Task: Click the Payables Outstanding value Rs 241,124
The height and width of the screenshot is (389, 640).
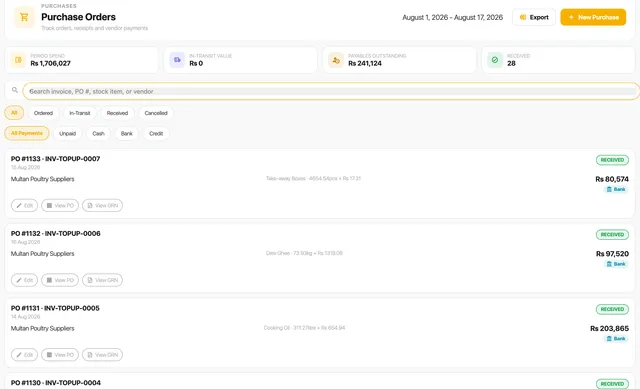Action: pos(365,63)
